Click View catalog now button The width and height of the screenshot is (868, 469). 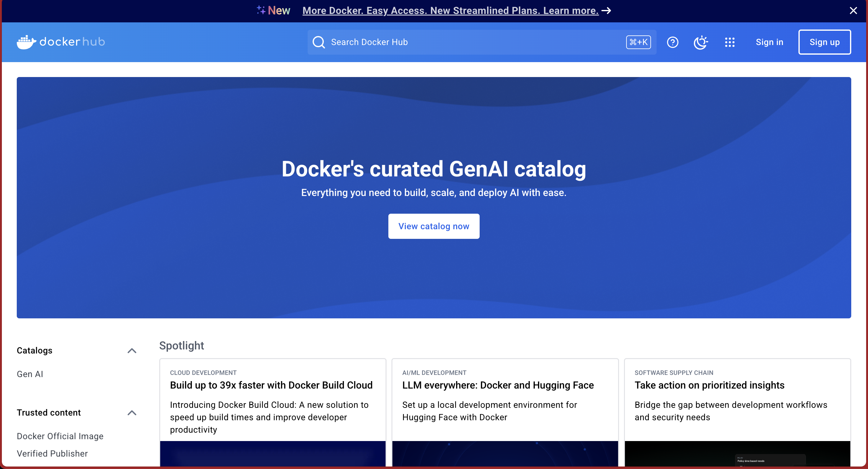pos(434,226)
